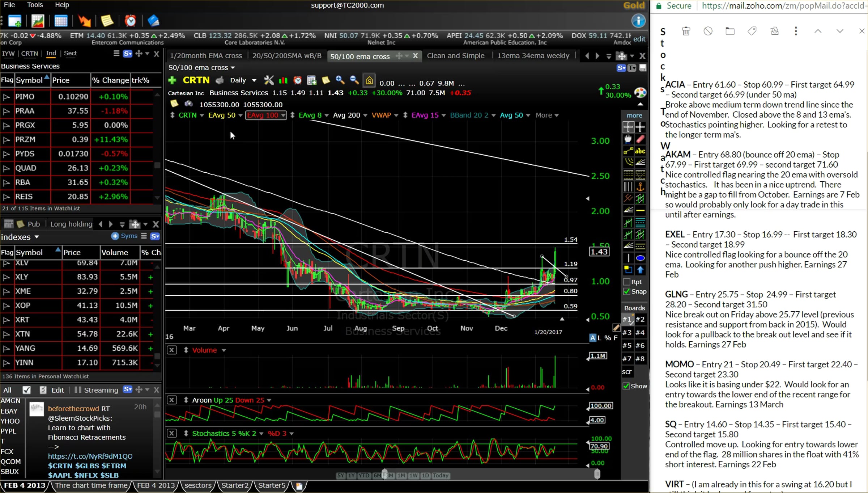This screenshot has height=493, width=868.
Task: Click the orange scan arrow toolbar icon
Action: (84, 21)
